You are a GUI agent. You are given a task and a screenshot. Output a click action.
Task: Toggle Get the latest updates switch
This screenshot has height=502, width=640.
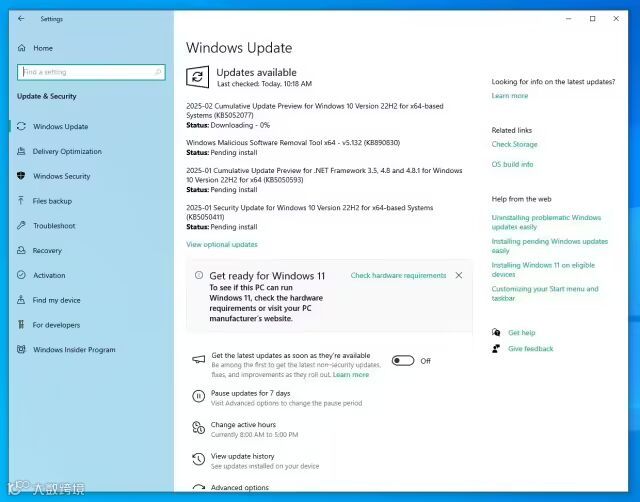click(403, 361)
